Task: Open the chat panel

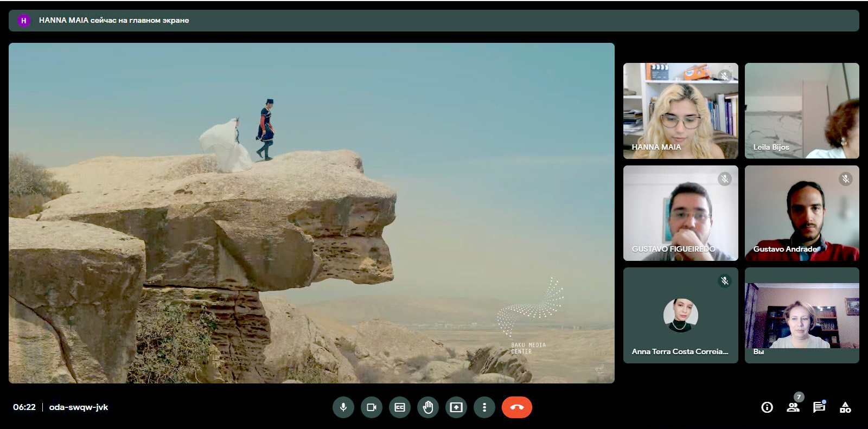Action: tap(819, 407)
